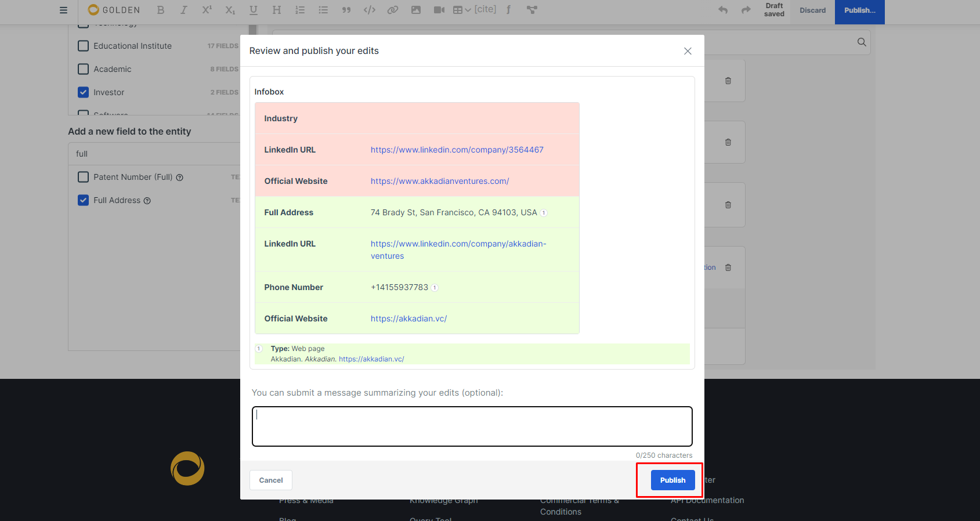Open the table insert dropdown
The width and height of the screenshot is (980, 521).
tap(462, 10)
